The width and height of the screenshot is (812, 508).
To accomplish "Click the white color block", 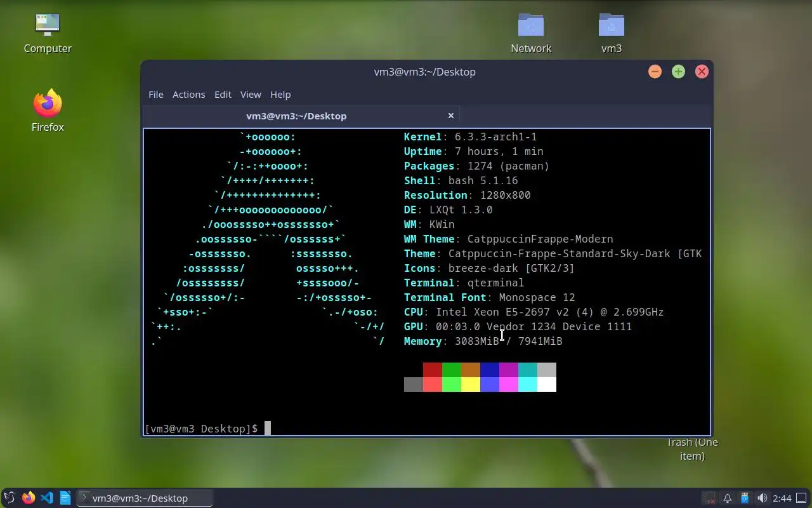I will click(547, 384).
